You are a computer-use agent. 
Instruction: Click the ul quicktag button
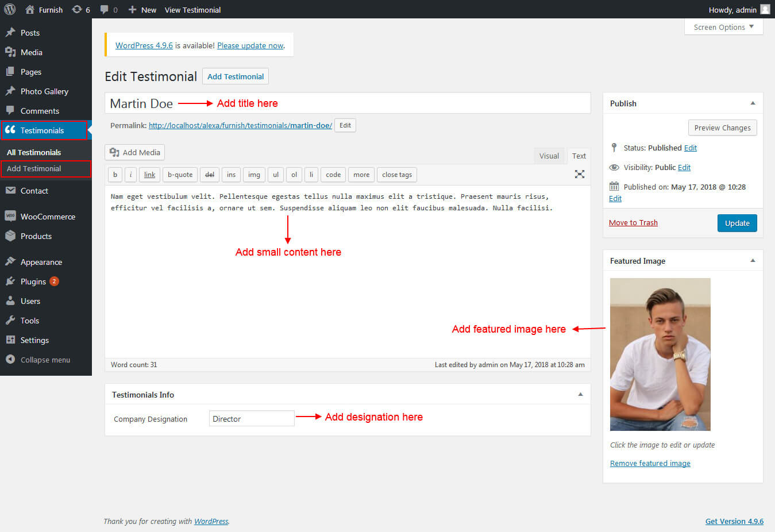click(x=276, y=175)
